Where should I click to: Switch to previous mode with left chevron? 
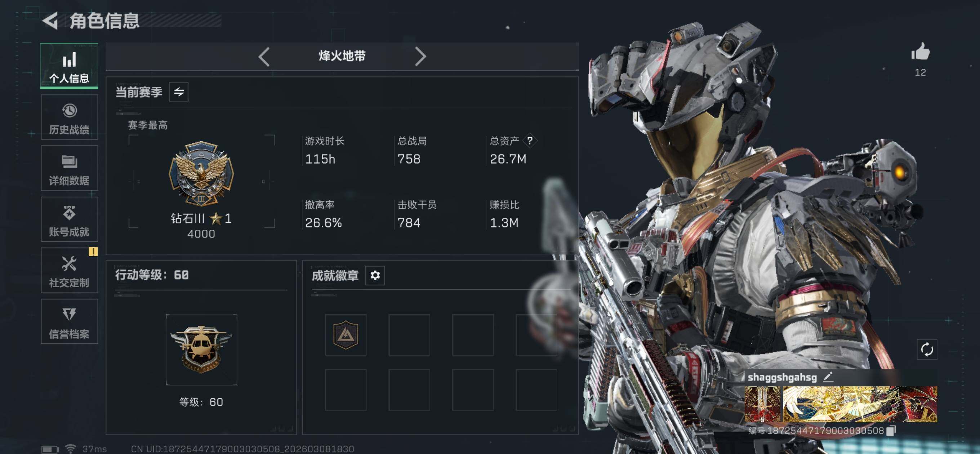pyautogui.click(x=264, y=57)
